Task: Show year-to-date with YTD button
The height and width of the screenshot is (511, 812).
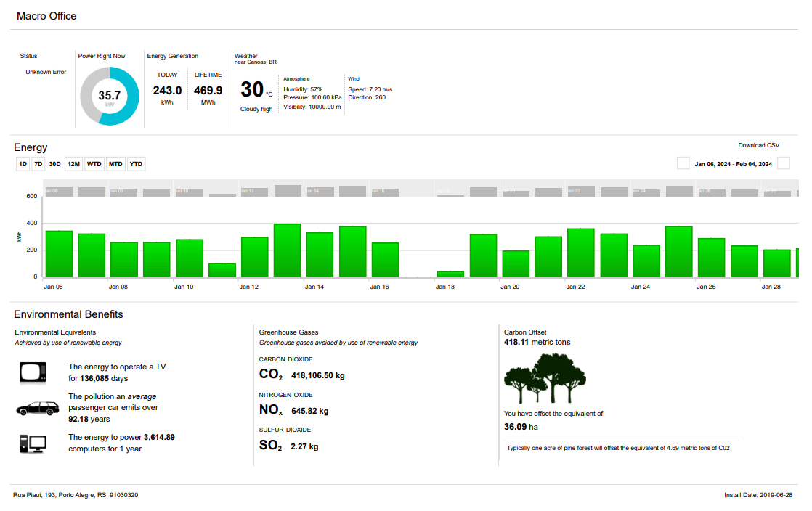Action: pos(136,164)
